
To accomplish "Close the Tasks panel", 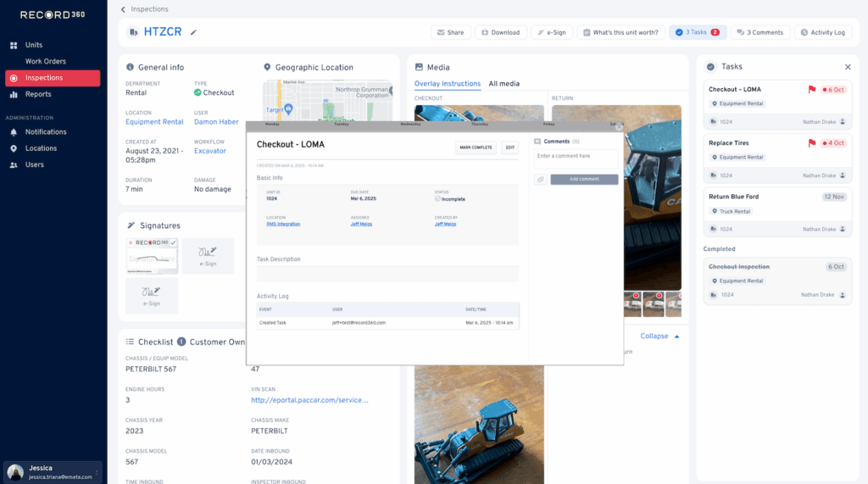I will (x=848, y=67).
